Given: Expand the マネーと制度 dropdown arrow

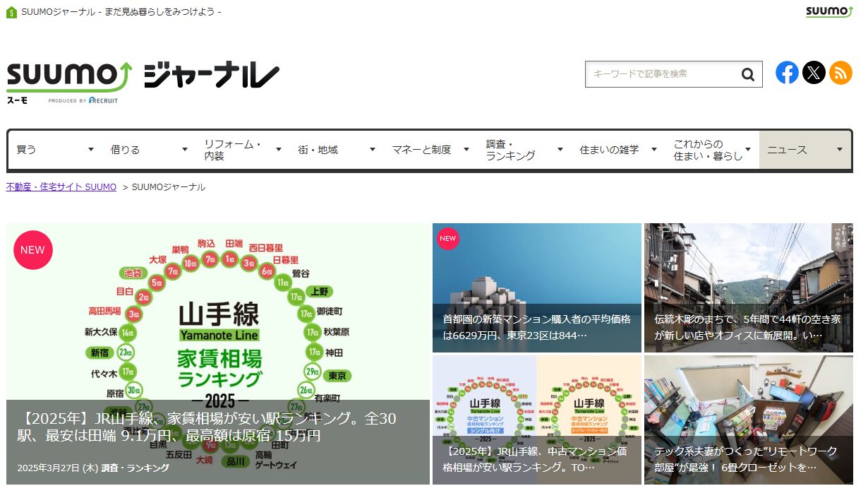Looking at the screenshot, I should (466, 150).
